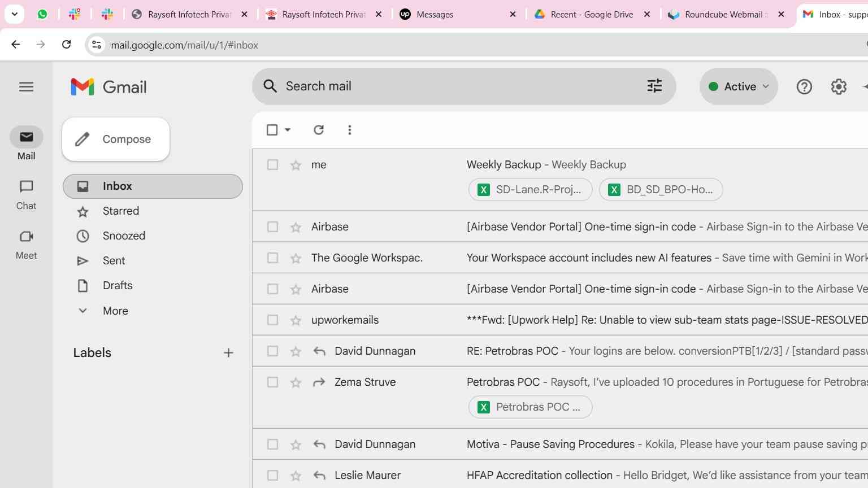The width and height of the screenshot is (868, 488).
Task: Check the Motiva email checkbox
Action: click(272, 444)
